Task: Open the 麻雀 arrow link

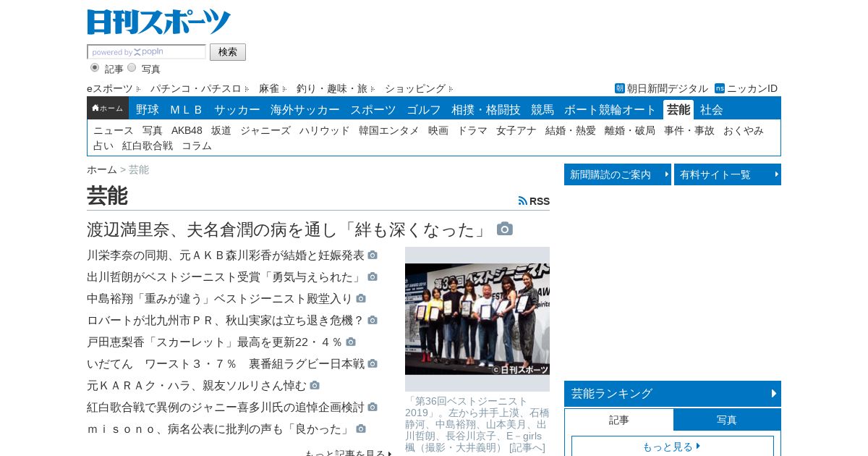Action: point(273,88)
